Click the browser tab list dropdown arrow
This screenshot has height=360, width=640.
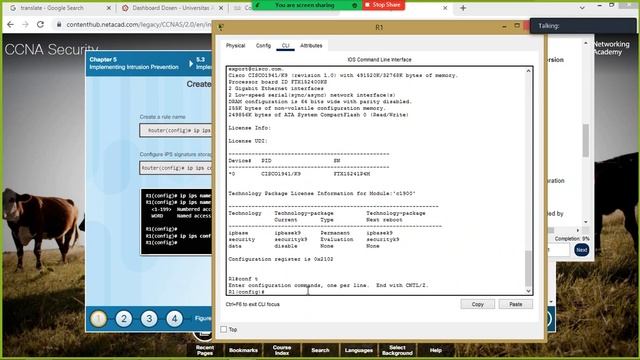click(582, 8)
